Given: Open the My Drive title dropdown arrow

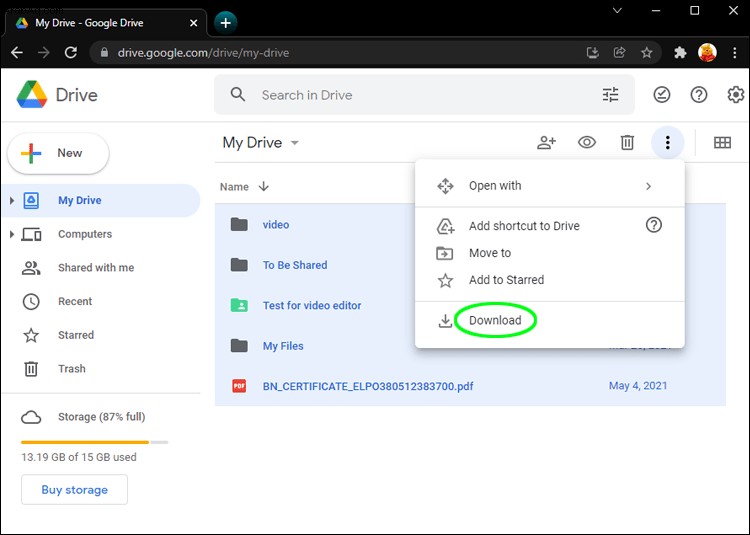Looking at the screenshot, I should [295, 142].
